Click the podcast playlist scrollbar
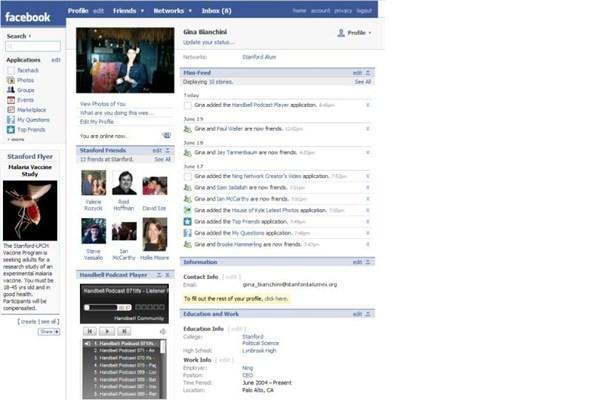 (163, 369)
